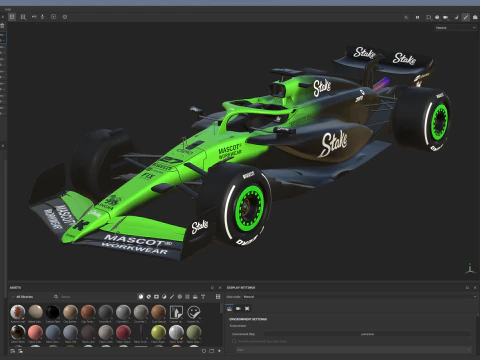Click the figure-shaped icon in the top toolbar
This screenshot has height=360, width=480.
click(x=42, y=17)
